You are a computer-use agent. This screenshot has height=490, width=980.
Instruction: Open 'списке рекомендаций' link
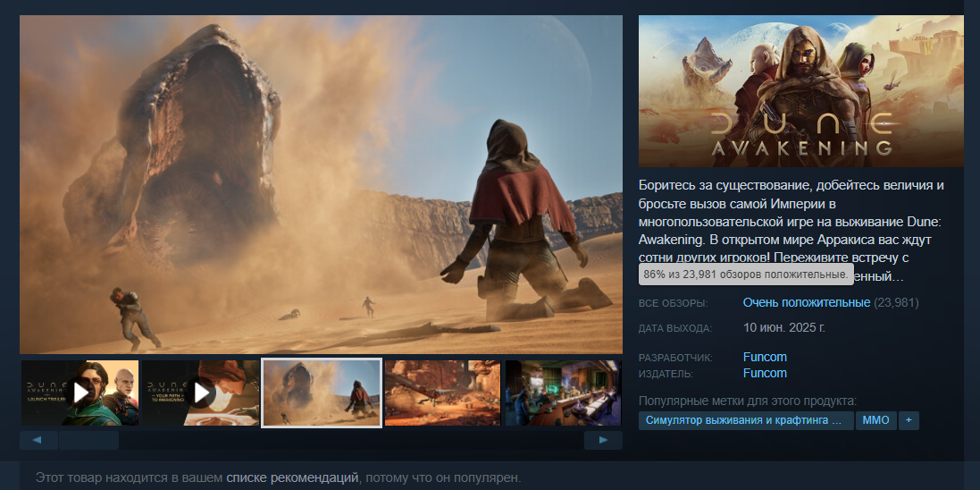[292, 478]
